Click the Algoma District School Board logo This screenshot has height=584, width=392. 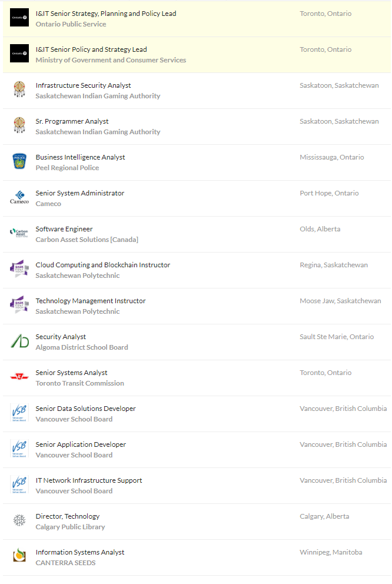pyautogui.click(x=19, y=341)
